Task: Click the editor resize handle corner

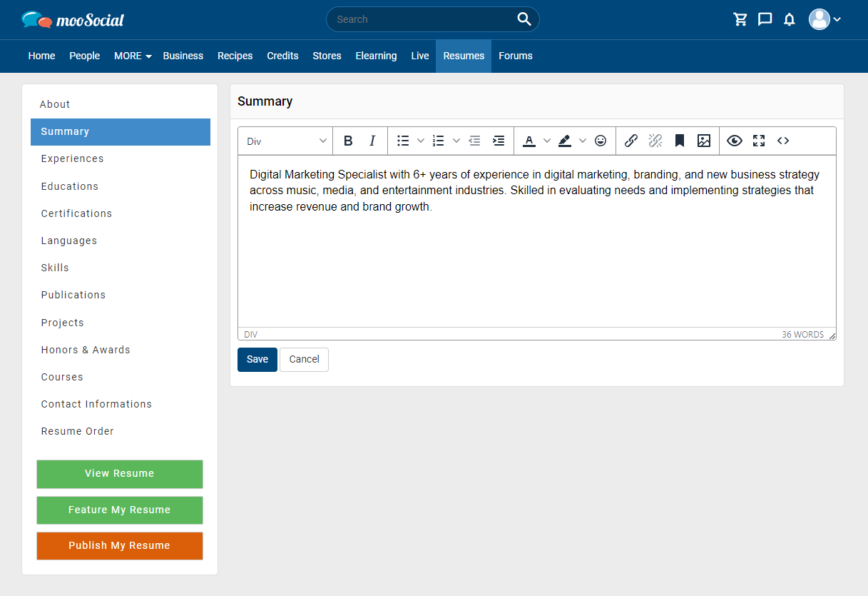Action: click(x=832, y=335)
